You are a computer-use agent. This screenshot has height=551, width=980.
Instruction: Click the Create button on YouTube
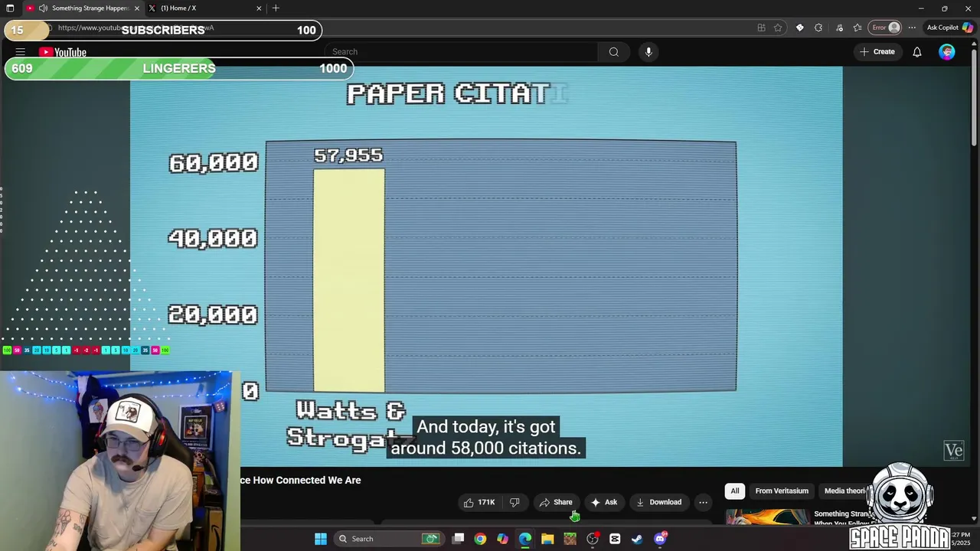877,52
